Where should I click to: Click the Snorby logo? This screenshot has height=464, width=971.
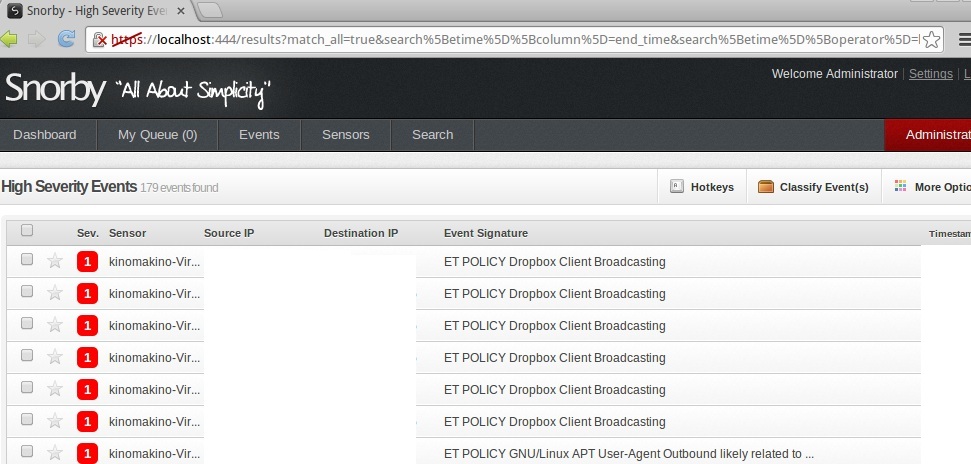[x=55, y=90]
